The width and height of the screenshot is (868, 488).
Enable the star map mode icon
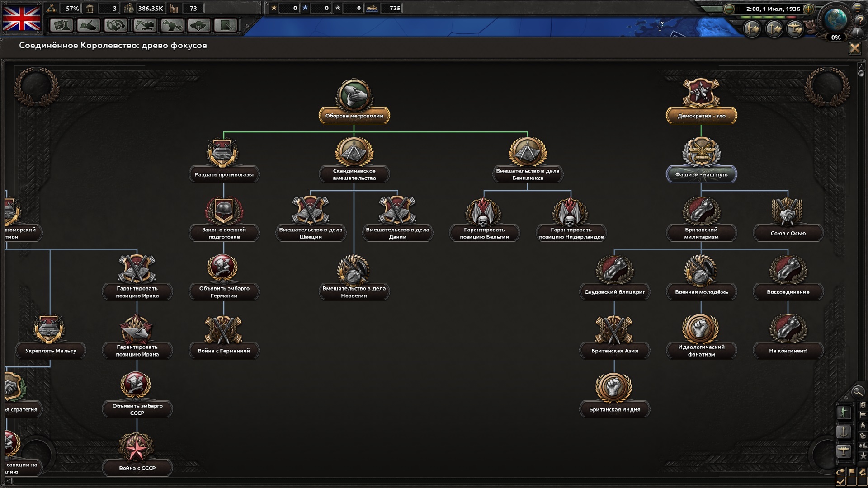pos(863,456)
